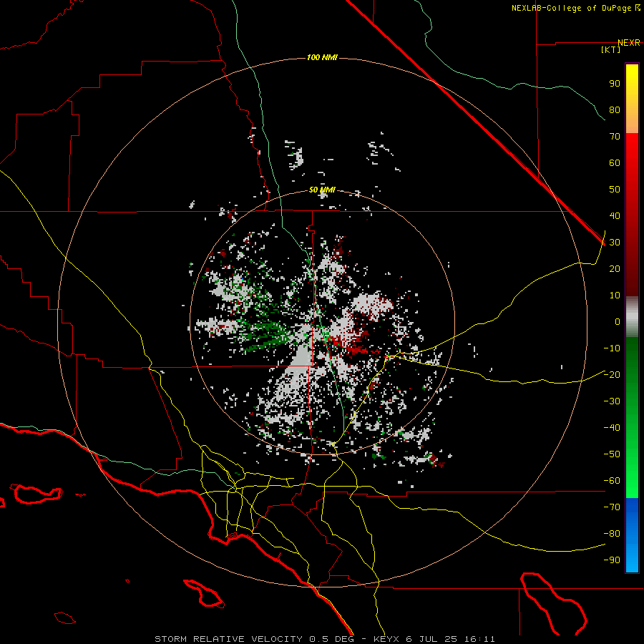Select the positive "70" scale value
The height and width of the screenshot is (644, 644).
pos(615,137)
